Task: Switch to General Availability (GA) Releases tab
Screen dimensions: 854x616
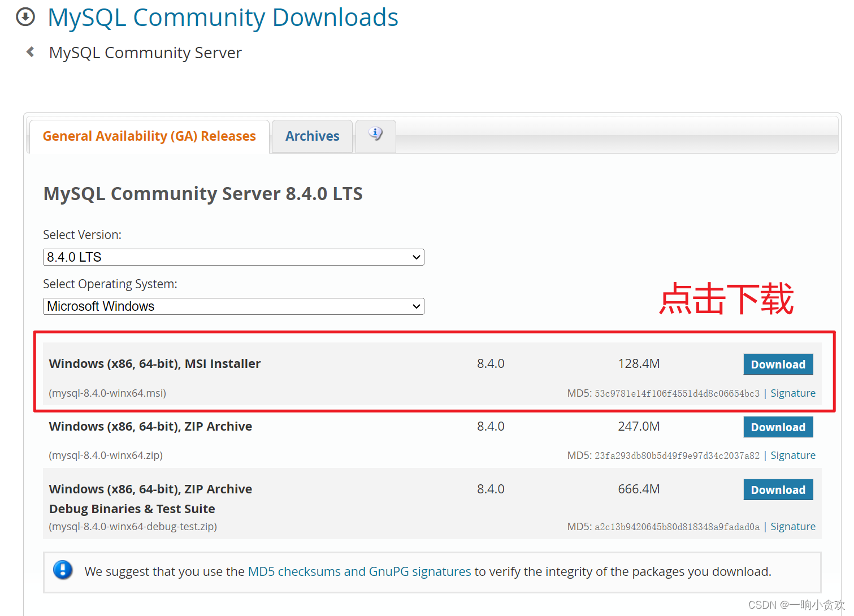Action: click(149, 136)
